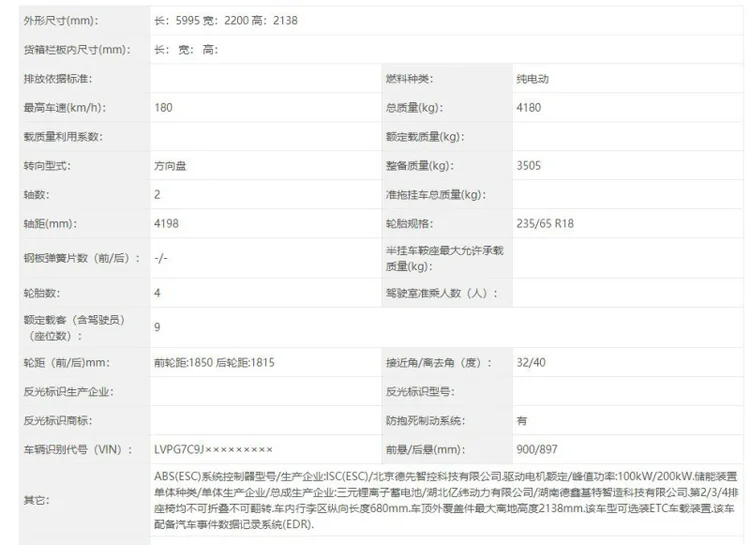Click the 车辆识别代号(VIN) label
750x545 pixels.
click(x=78, y=450)
